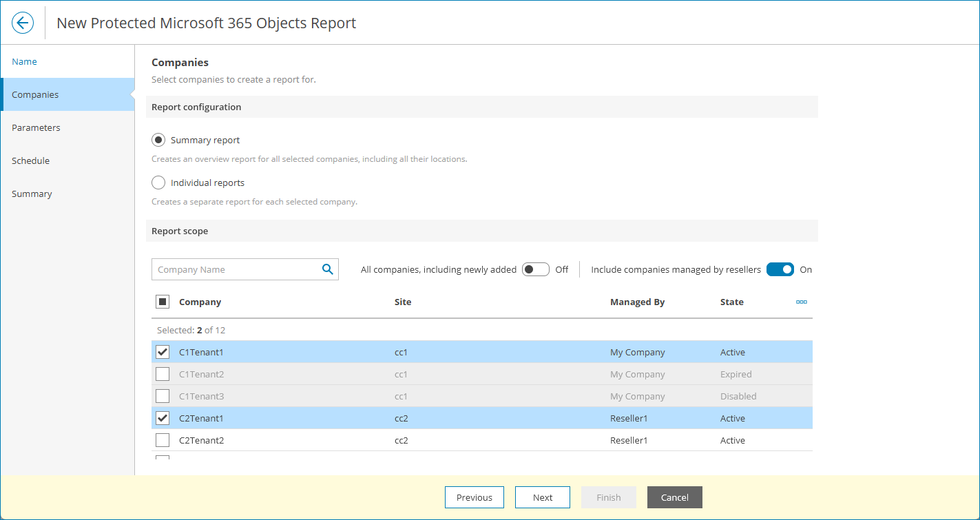Screen dimensions: 980x520
Task: Choose the Individual reports radio button
Action: click(x=158, y=183)
